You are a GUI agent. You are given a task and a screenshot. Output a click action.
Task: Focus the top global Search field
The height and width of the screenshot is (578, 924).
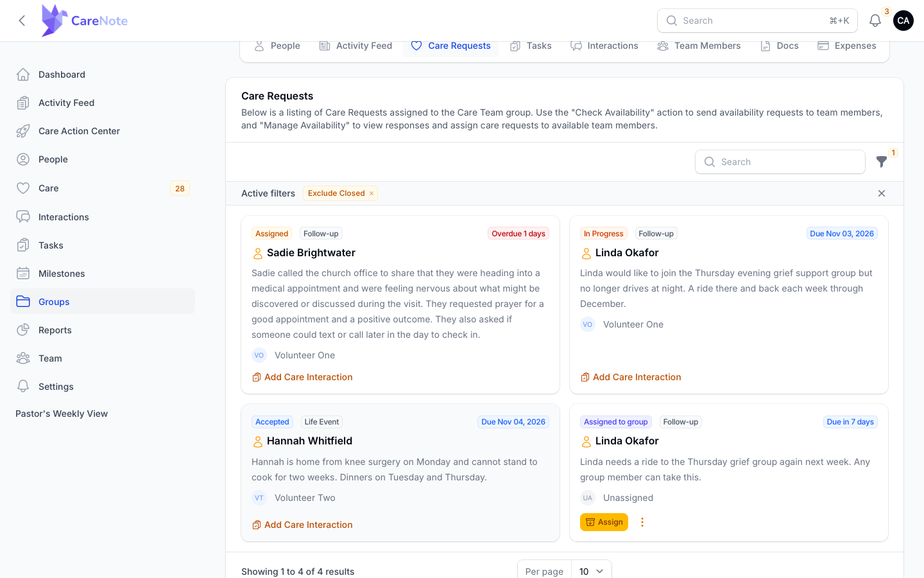tap(757, 21)
